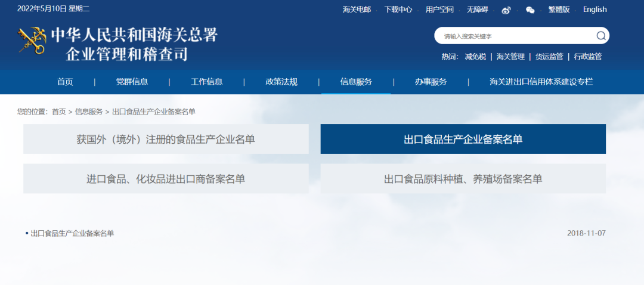Select 首页 in navigation bar
This screenshot has width=644, height=285.
pos(65,82)
